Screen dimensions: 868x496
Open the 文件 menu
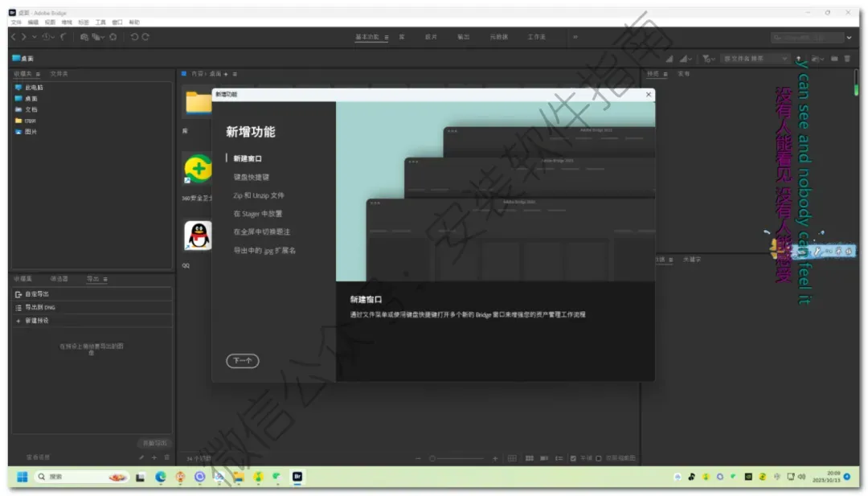click(16, 23)
